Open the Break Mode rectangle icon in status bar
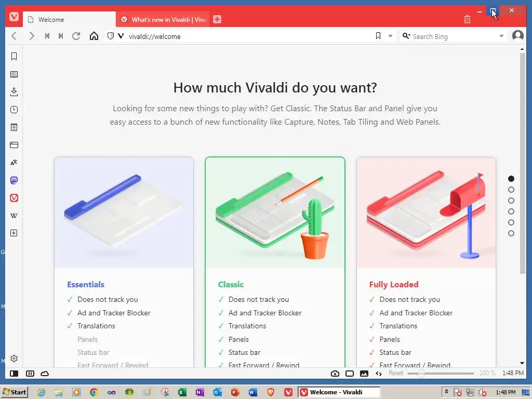This screenshot has width=532, height=399. tap(350, 373)
